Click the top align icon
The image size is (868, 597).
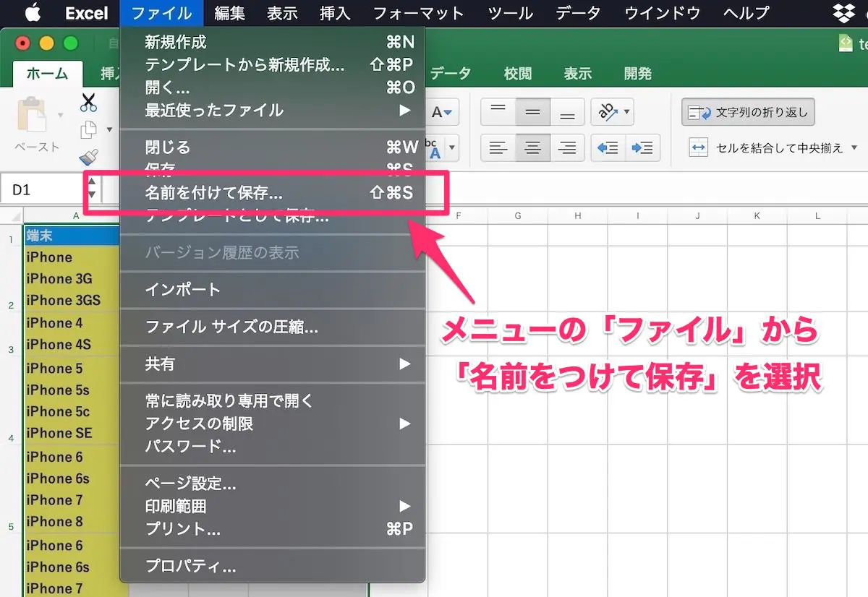click(498, 112)
